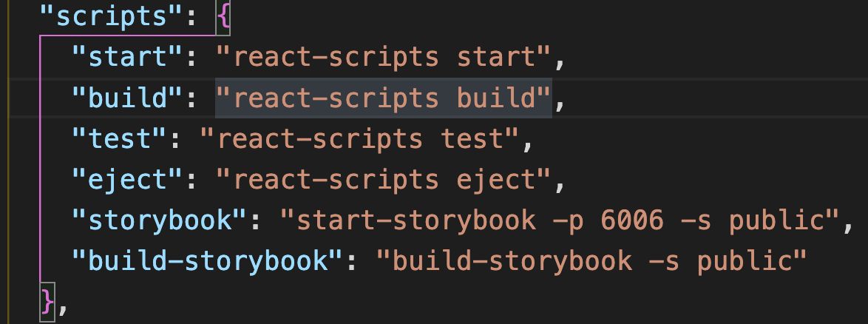Click the "start-storybook -p 6006 -s public" value
The image size is (868, 324).
560,220
